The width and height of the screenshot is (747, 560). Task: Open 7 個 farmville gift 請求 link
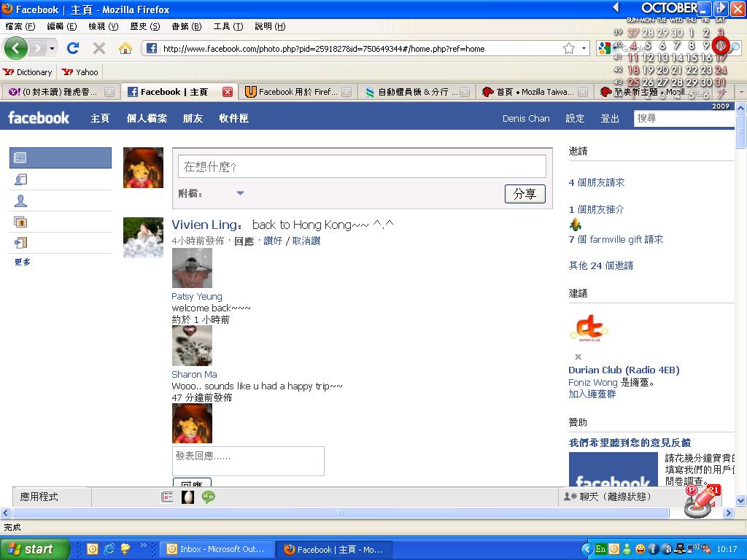coord(616,239)
